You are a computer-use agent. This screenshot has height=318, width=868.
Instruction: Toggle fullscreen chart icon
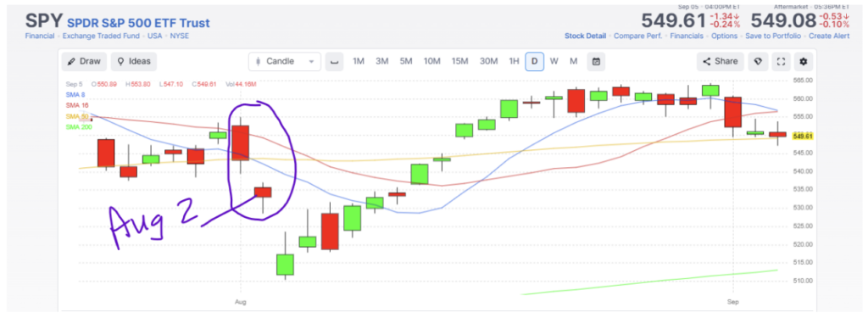click(x=781, y=62)
